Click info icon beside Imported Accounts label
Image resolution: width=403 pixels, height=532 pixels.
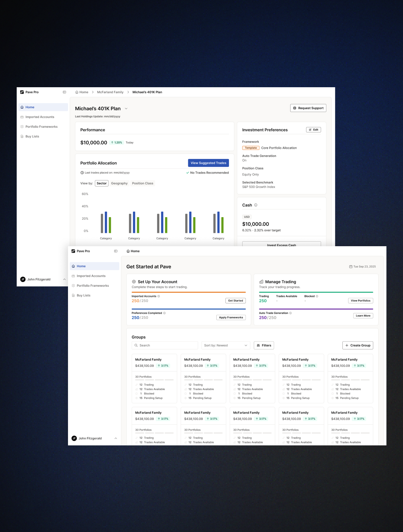pyautogui.click(x=159, y=296)
